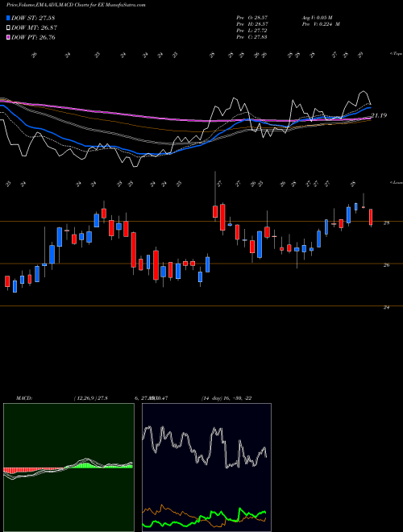Screen dimensions: 403x532
Task: Click the 'Pre O: 28.57' open value
Action: [251, 17]
